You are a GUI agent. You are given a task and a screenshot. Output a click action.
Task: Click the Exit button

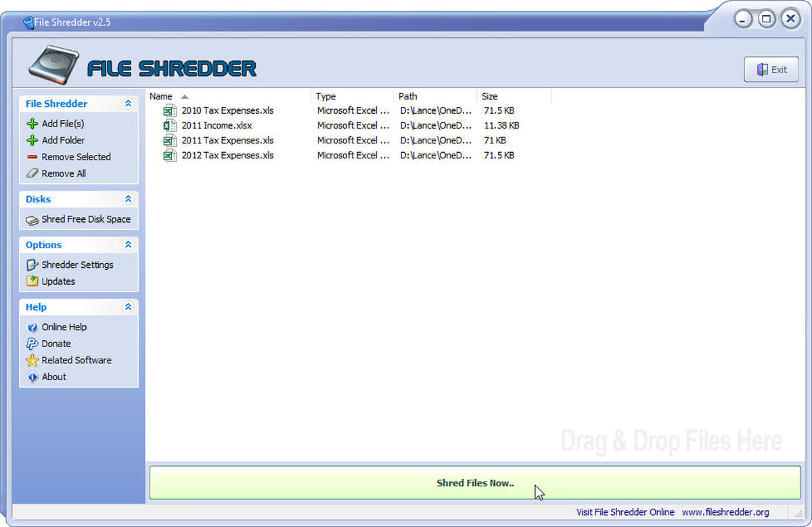(x=771, y=69)
